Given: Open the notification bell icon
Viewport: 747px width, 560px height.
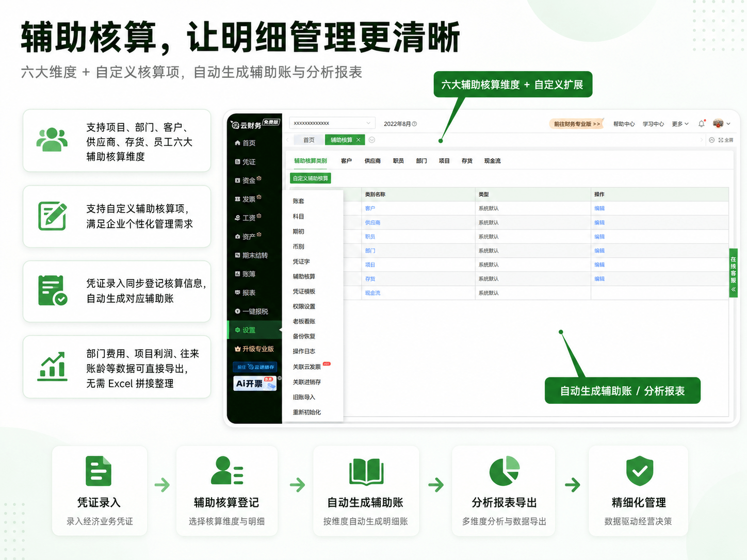Looking at the screenshot, I should coord(702,124).
